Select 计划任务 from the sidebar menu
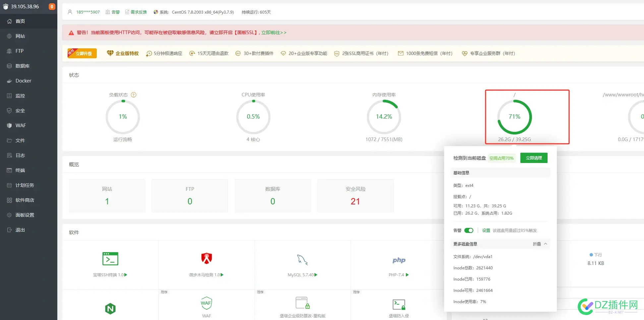This screenshot has height=320, width=644. tap(25, 185)
